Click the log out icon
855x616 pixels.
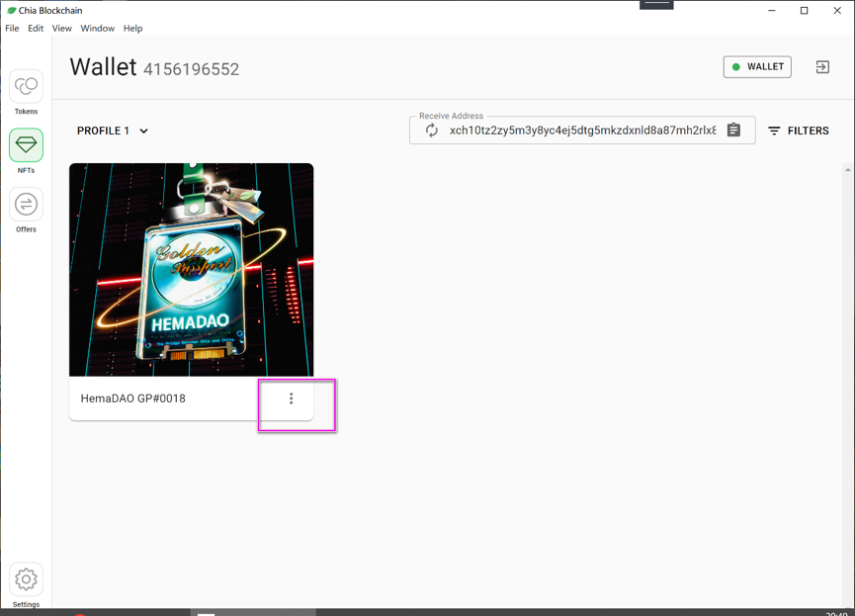[x=822, y=67]
